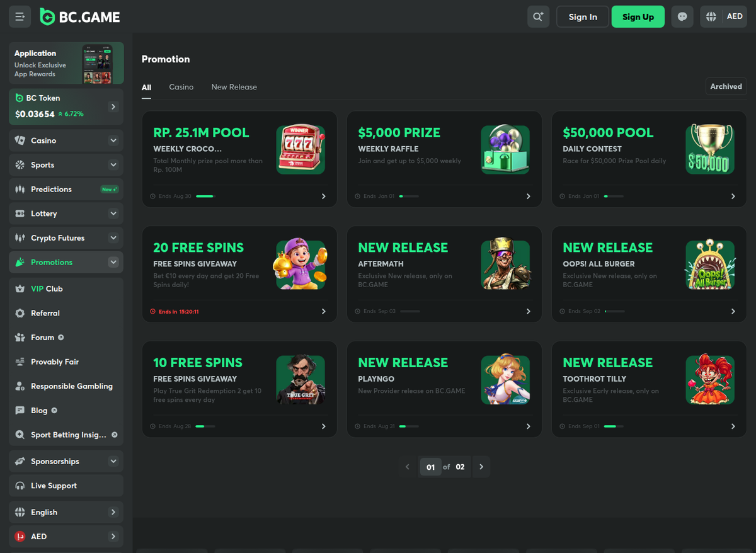756x553 pixels.
Task: Click the globe icon beside AED
Action: tap(711, 17)
